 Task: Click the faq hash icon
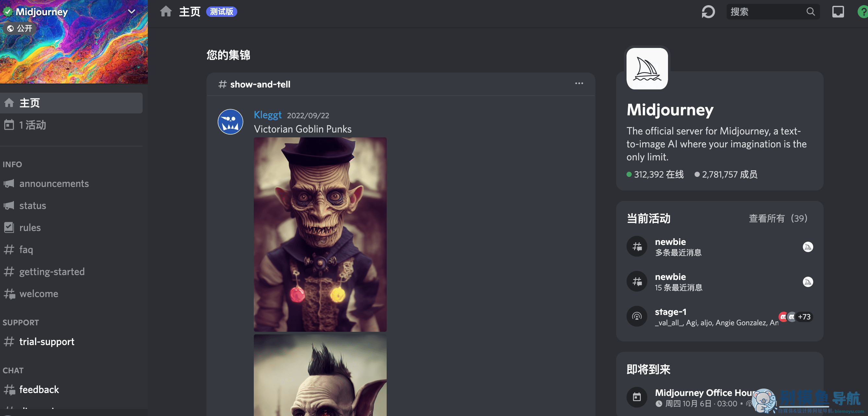[9, 249]
